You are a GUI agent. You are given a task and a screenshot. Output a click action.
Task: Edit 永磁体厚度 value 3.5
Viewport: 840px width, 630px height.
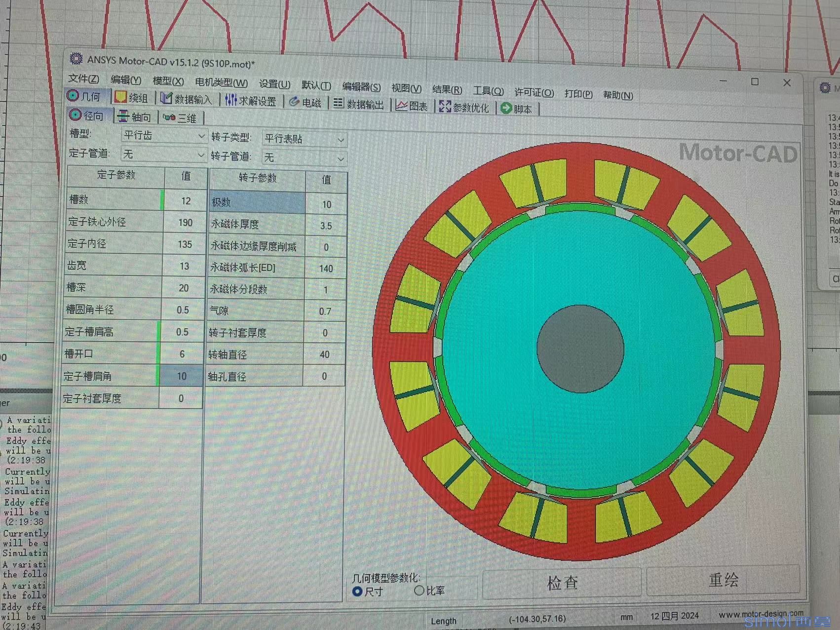click(326, 226)
